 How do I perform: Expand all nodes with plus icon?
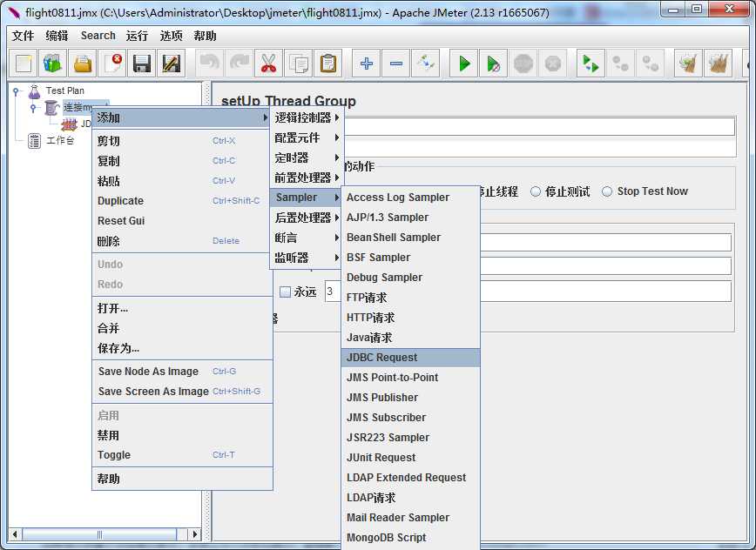pos(367,64)
